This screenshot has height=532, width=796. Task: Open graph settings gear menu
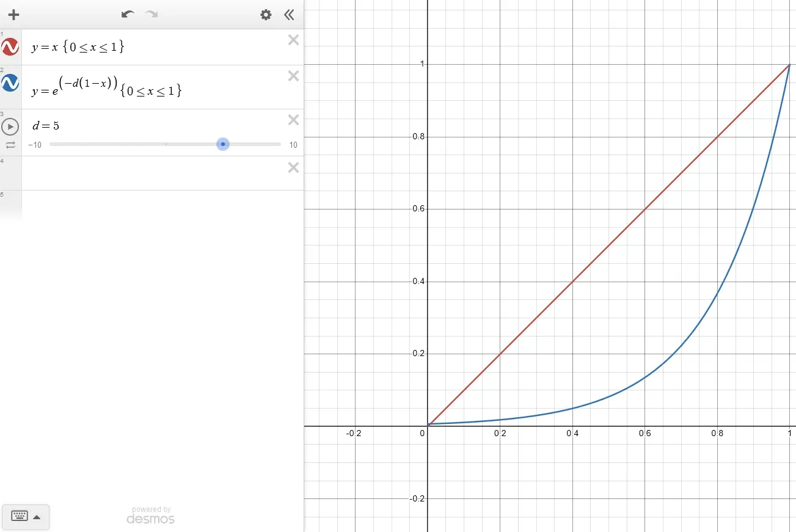266,15
